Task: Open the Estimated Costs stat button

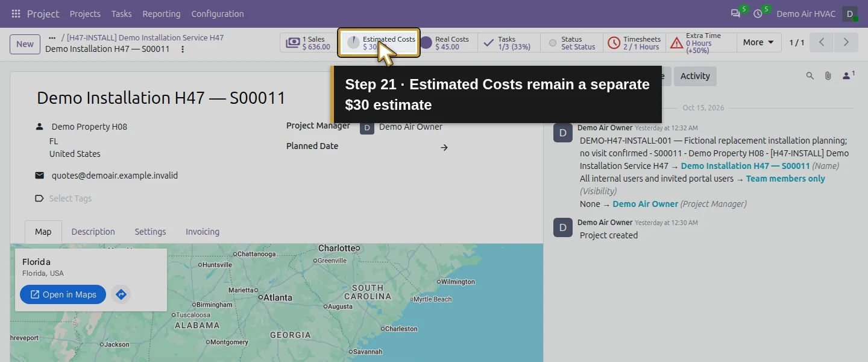Action: coord(379,43)
